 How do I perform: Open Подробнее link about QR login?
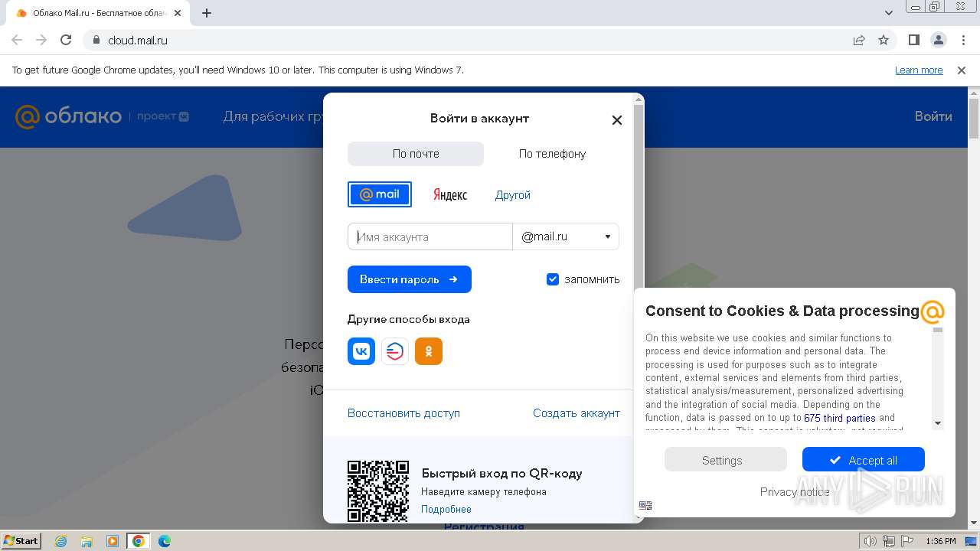coord(446,510)
